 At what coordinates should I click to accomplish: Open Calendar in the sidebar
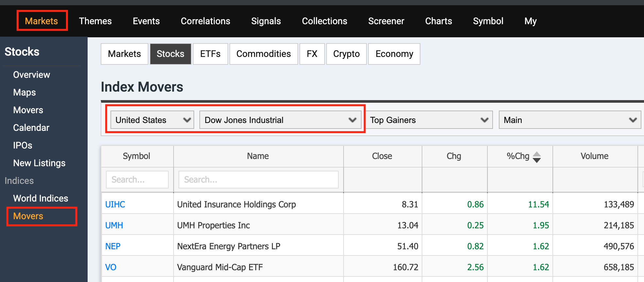click(31, 128)
